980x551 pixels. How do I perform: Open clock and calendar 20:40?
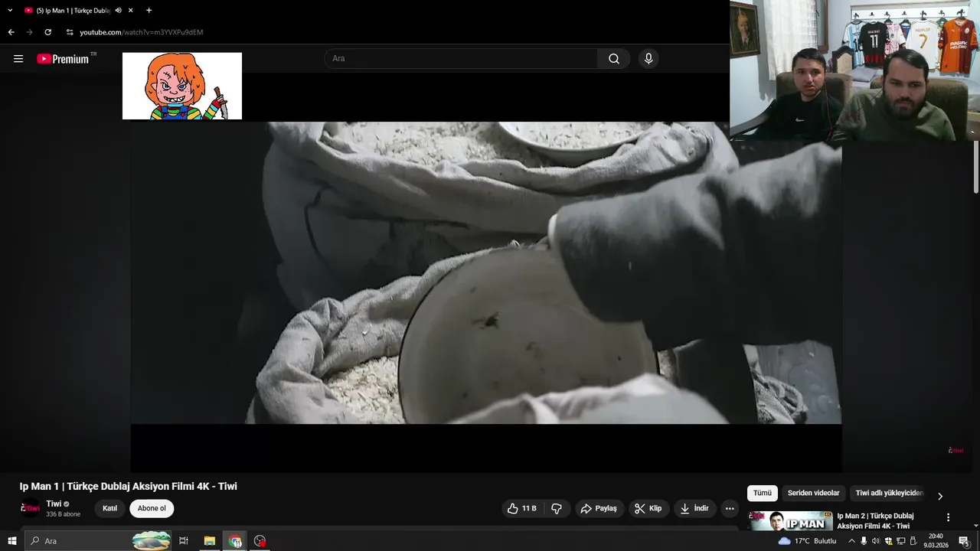(x=936, y=541)
